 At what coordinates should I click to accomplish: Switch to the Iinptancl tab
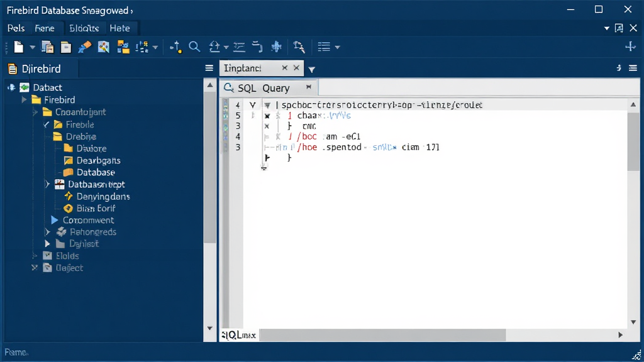242,68
